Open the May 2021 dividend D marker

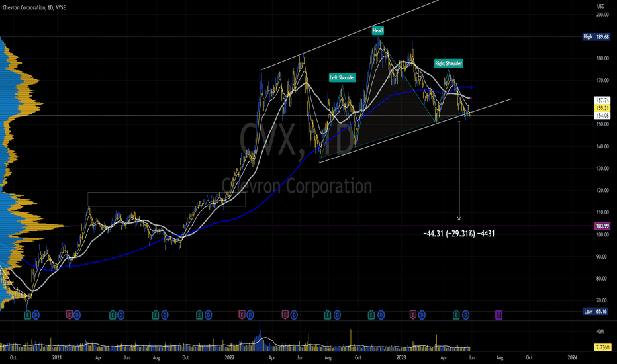(120, 315)
